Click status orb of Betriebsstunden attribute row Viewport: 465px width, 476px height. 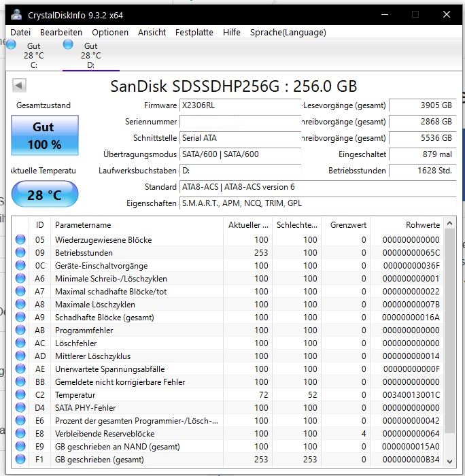(20, 252)
